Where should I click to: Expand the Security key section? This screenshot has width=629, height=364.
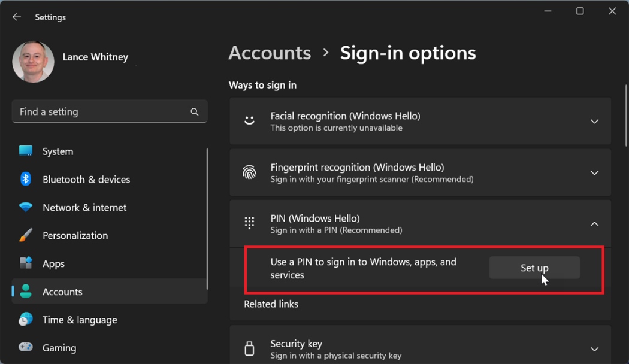(x=594, y=348)
